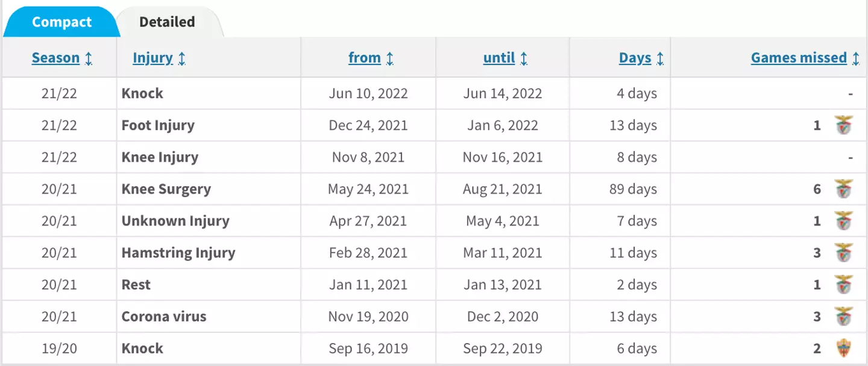The width and height of the screenshot is (868, 366).
Task: Click the Season column header link
Action: (x=55, y=58)
